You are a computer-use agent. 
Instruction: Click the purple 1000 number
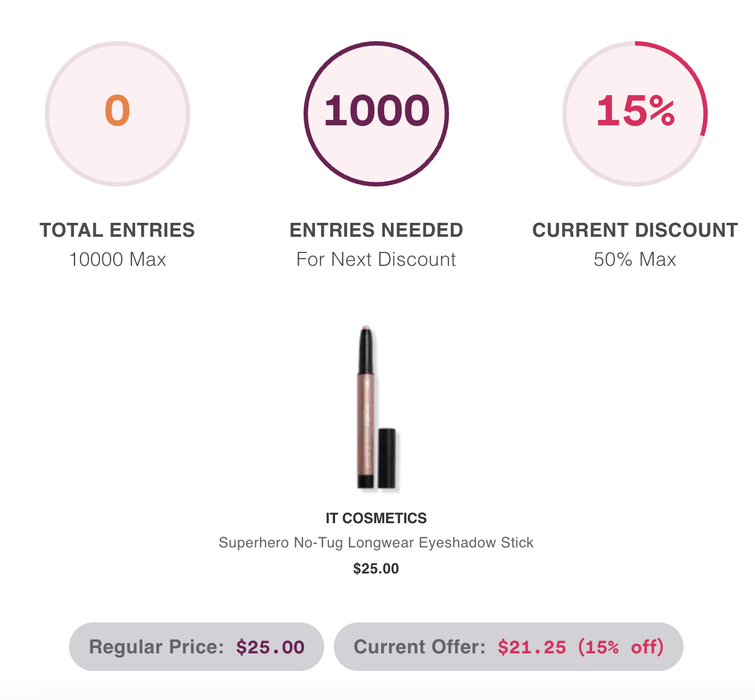pos(376,111)
